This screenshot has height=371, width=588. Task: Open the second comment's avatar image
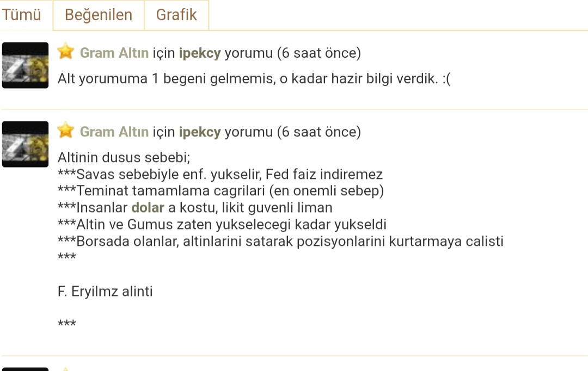tap(25, 144)
